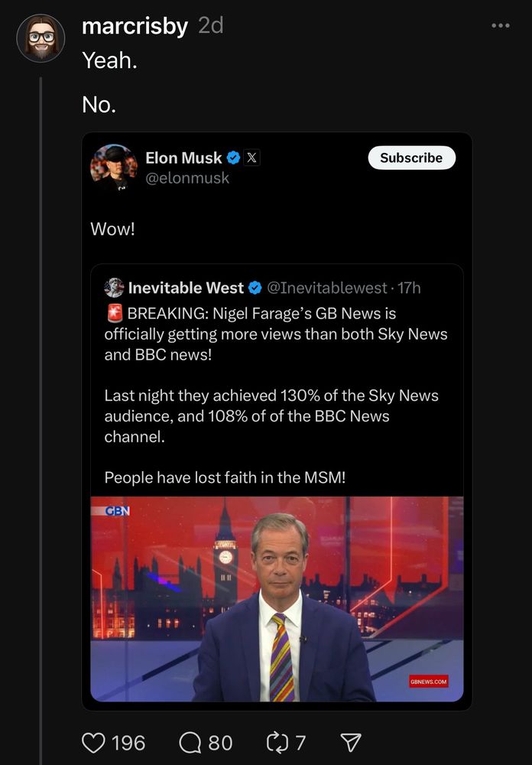This screenshot has width=532, height=765.
Task: Click Elon Musk's profile picture
Action: 114,168
